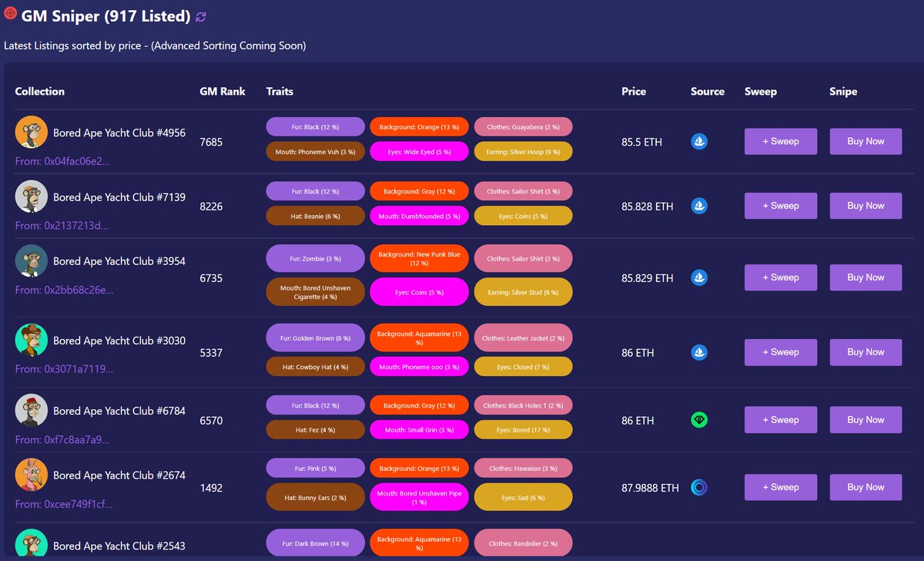Select trait pill Fur: Dark Brown (14 %)
Screen dimensions: 924x561
[315, 543]
